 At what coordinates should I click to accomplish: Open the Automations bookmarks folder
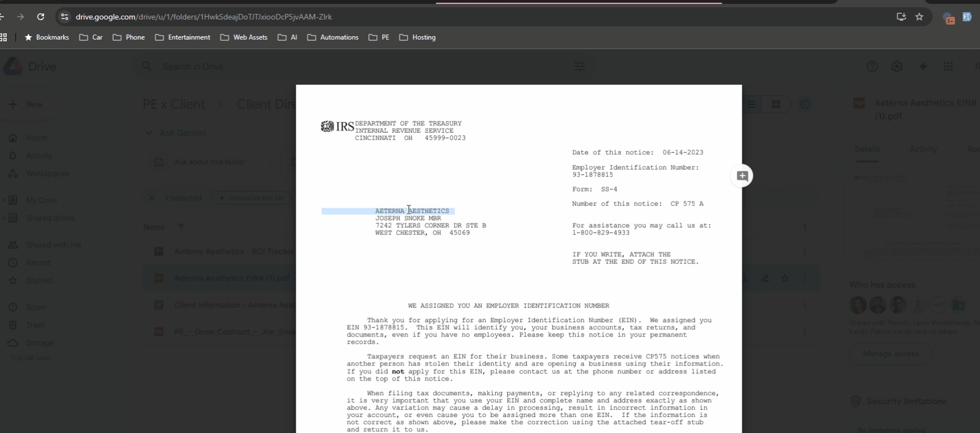[x=333, y=37]
